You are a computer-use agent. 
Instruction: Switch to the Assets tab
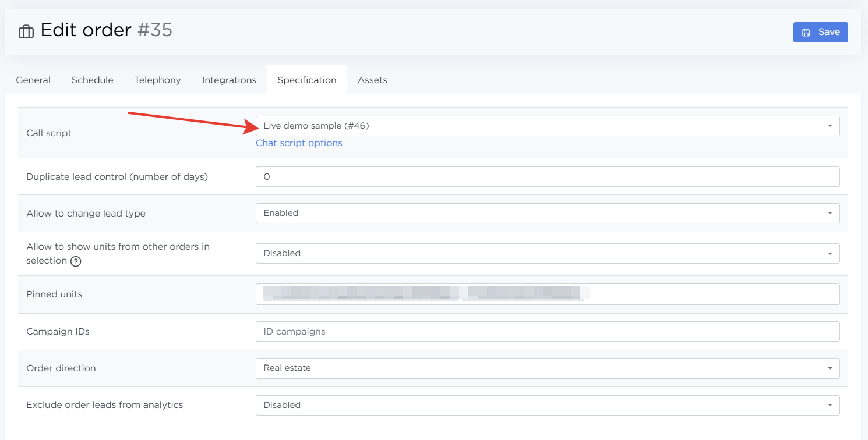372,80
